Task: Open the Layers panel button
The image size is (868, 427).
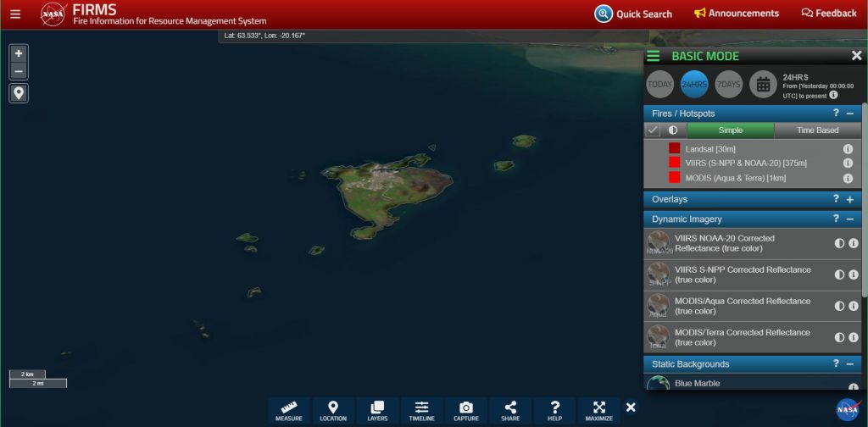Action: [377, 410]
